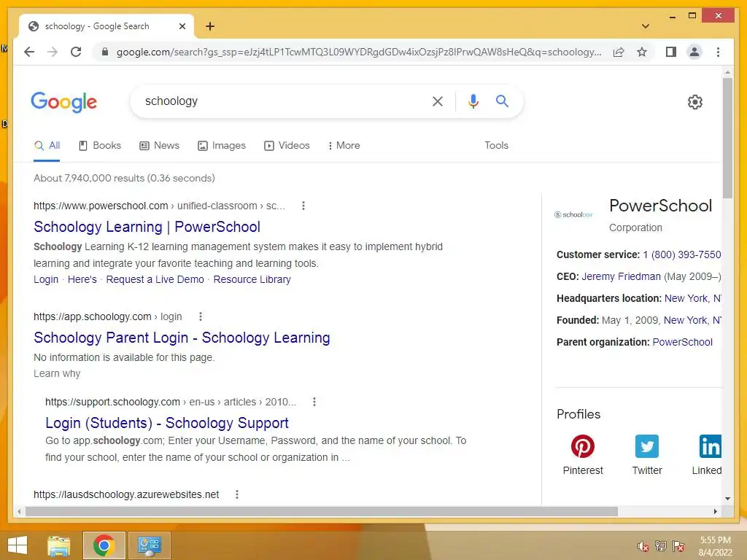Open options for the support.schoology.com result

click(x=314, y=402)
